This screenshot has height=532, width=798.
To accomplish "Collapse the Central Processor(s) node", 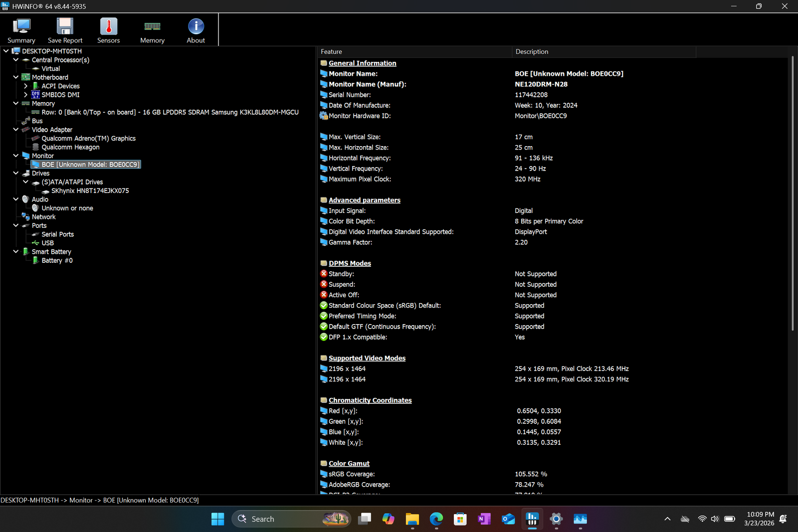I will coord(16,60).
